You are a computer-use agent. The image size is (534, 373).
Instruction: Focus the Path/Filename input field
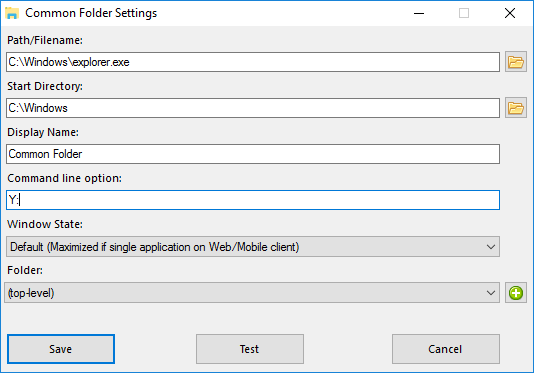click(x=253, y=62)
